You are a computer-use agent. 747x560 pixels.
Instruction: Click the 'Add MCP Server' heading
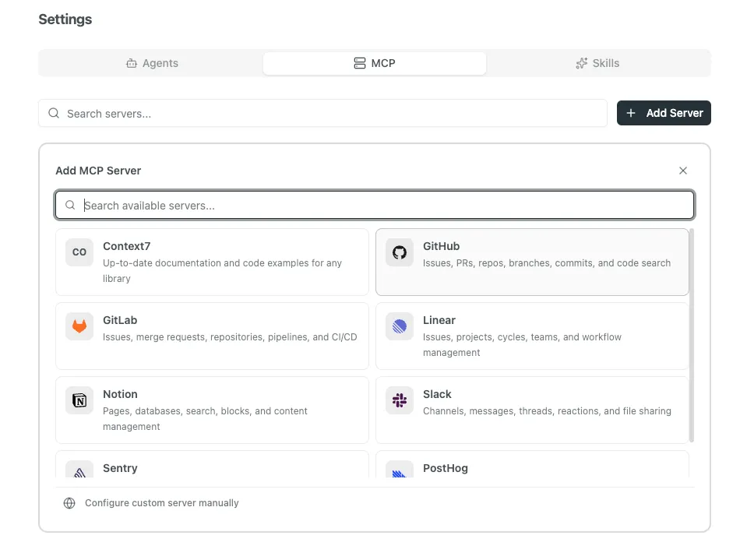pos(98,171)
